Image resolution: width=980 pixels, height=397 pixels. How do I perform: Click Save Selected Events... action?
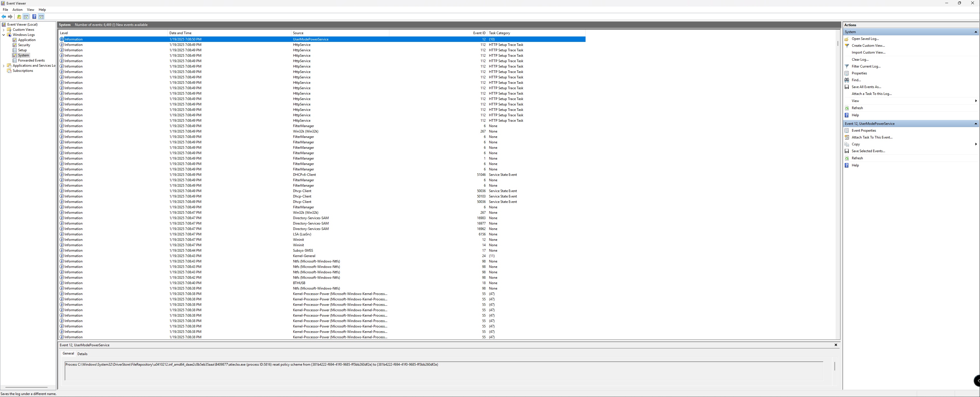coord(869,151)
